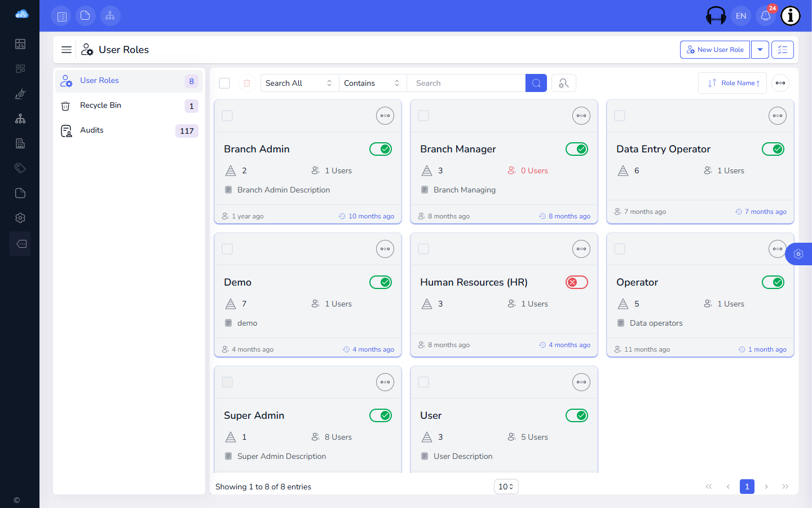The width and height of the screenshot is (812, 508).
Task: Select User Roles in side menu
Action: click(129, 81)
